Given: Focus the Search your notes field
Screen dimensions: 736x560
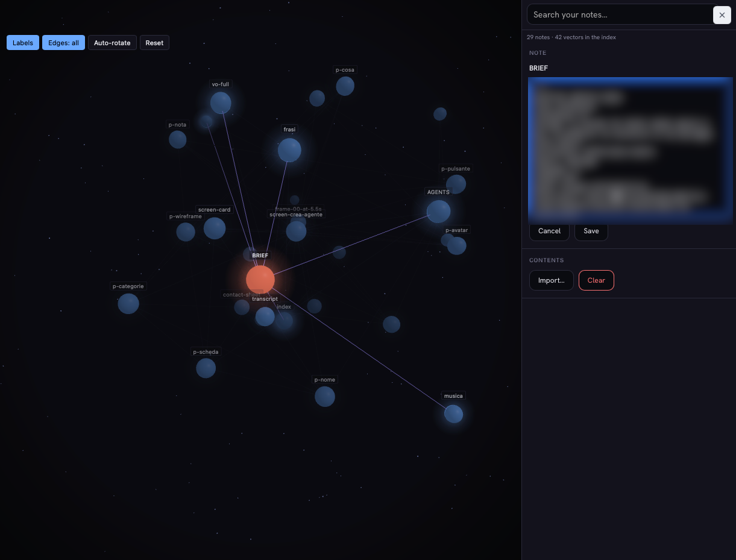Looking at the screenshot, I should click(x=620, y=14).
